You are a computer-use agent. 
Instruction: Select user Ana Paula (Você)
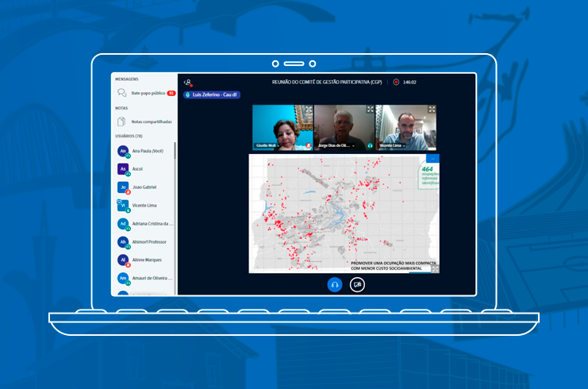coord(146,151)
